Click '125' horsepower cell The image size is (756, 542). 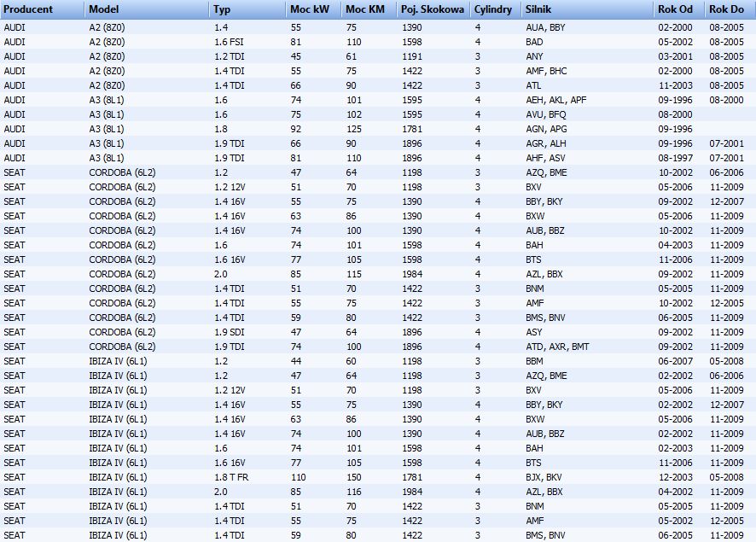(x=354, y=129)
